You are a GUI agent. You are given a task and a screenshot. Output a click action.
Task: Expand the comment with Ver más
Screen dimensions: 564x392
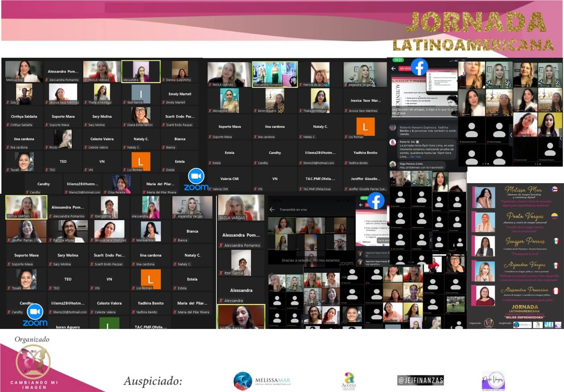pyautogui.click(x=415, y=157)
